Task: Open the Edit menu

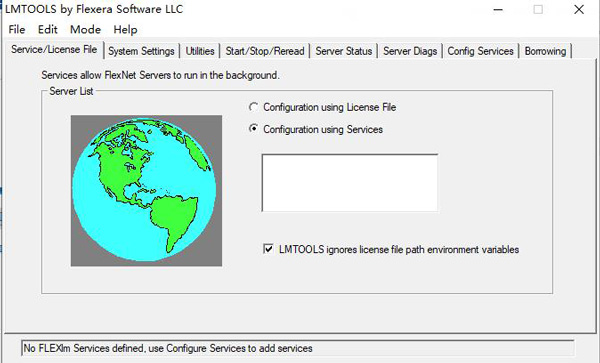Action: (47, 29)
